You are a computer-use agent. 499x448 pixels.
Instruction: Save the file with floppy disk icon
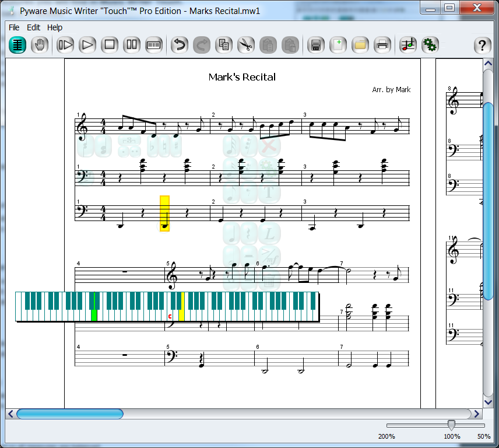315,45
